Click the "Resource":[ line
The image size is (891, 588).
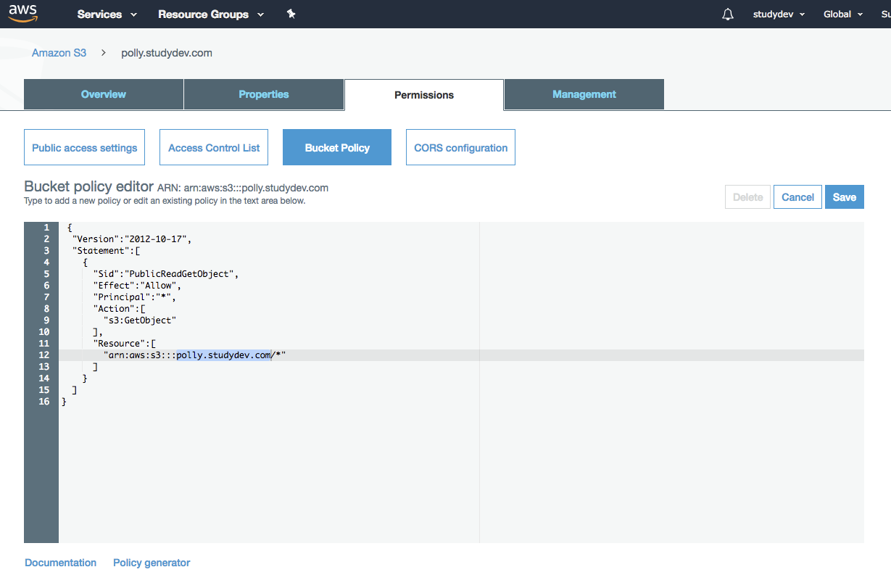[x=124, y=344]
